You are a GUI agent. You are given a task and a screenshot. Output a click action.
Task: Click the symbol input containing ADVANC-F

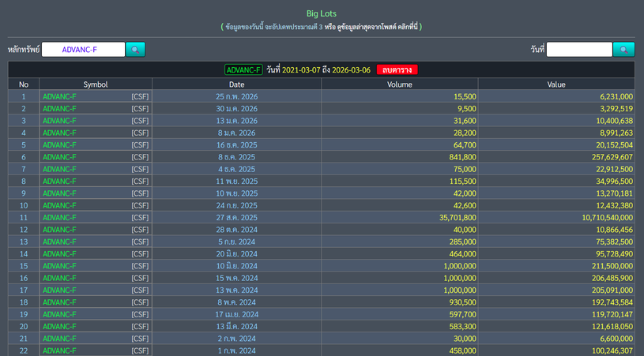pyautogui.click(x=83, y=50)
